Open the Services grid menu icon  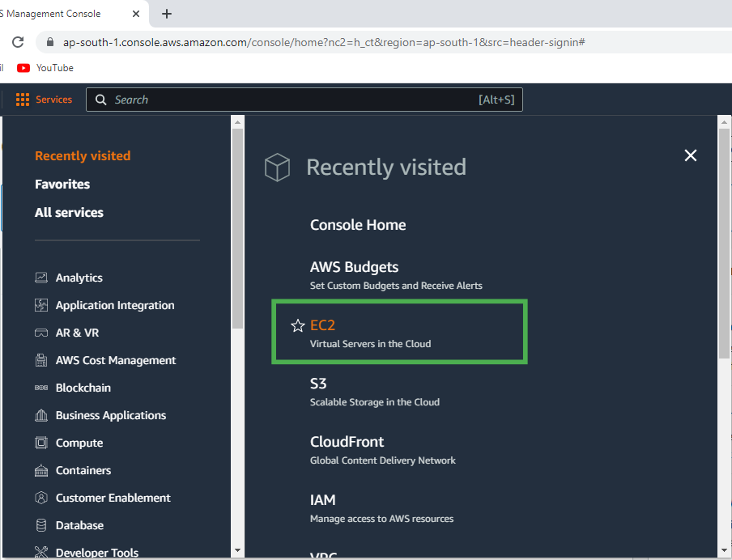pos(23,100)
